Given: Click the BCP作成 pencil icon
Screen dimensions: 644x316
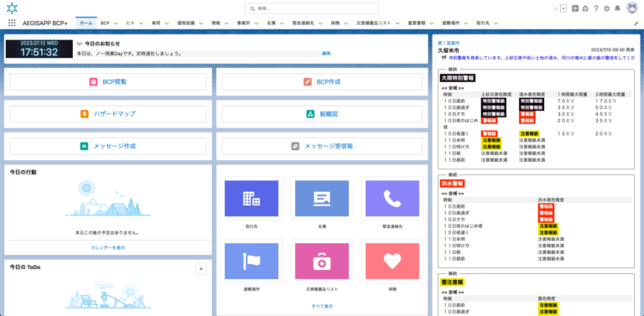Looking at the screenshot, I should pos(308,81).
